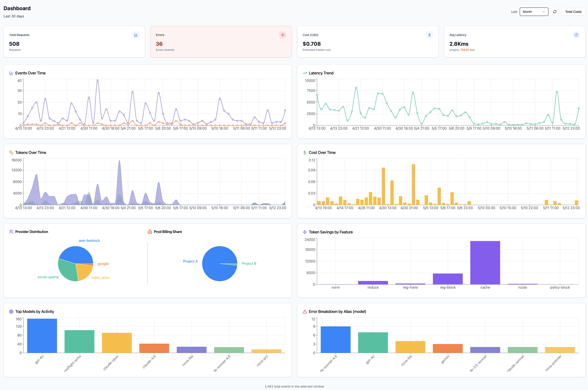Click the Prod Billing Share receipt icon
Image resolution: width=588 pixels, height=390 pixels.
pos(150,232)
